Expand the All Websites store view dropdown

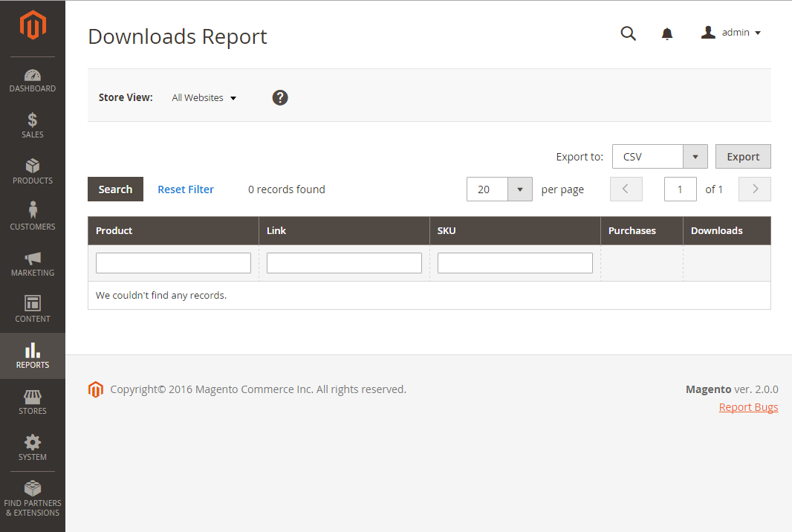tap(204, 97)
